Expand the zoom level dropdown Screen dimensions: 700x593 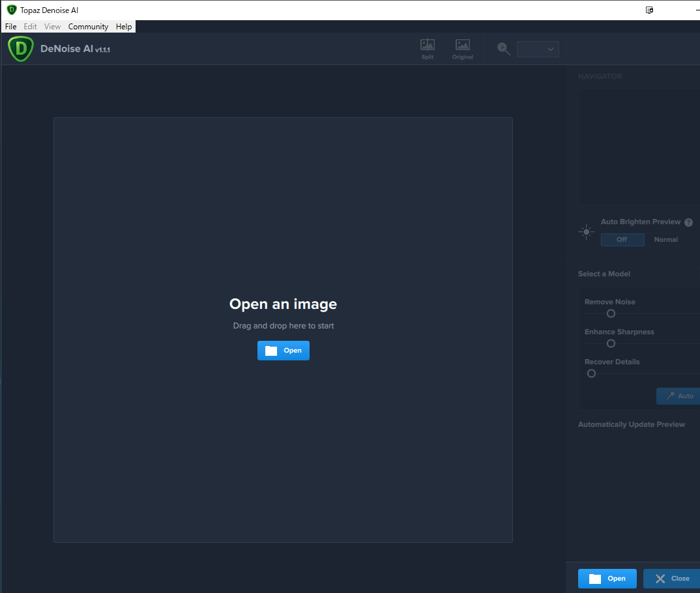pos(538,49)
